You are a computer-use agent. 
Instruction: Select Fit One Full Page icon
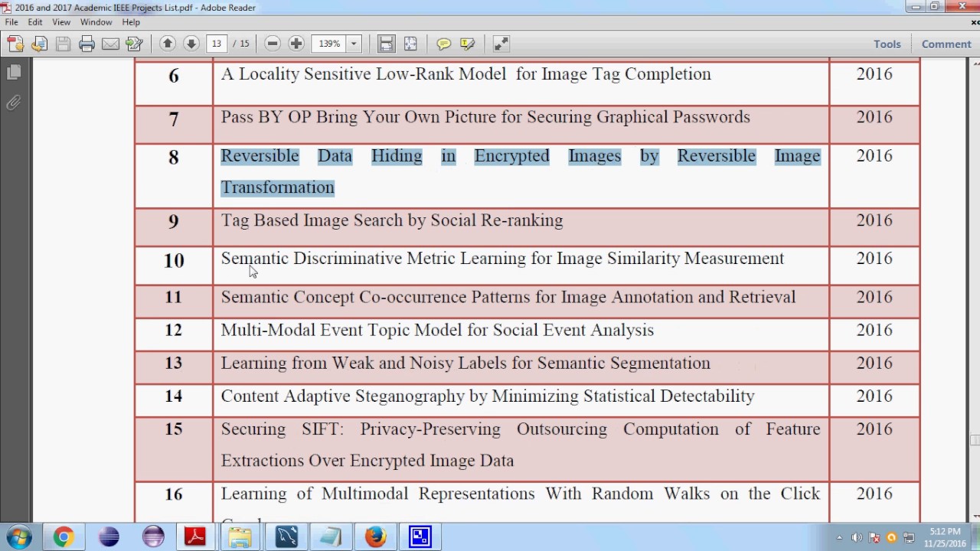pos(410,44)
